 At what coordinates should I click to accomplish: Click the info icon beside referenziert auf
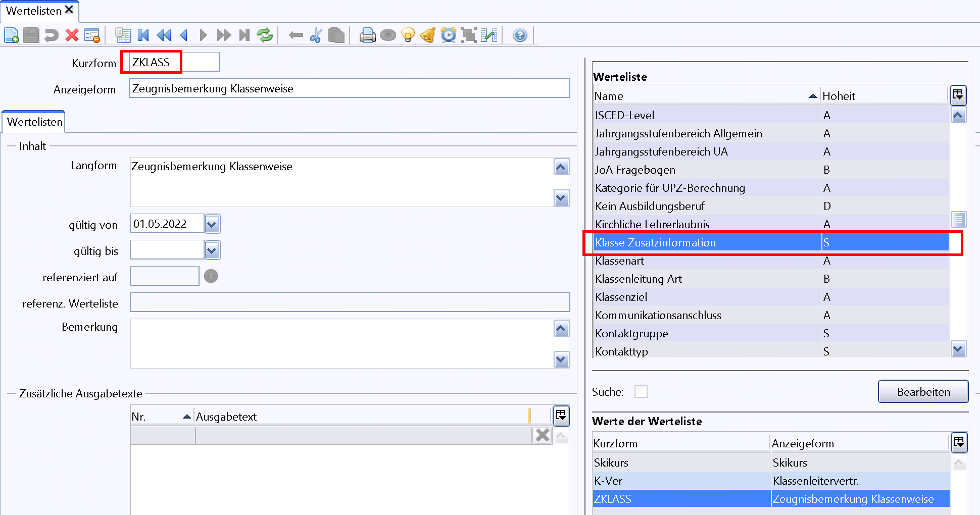coord(211,276)
